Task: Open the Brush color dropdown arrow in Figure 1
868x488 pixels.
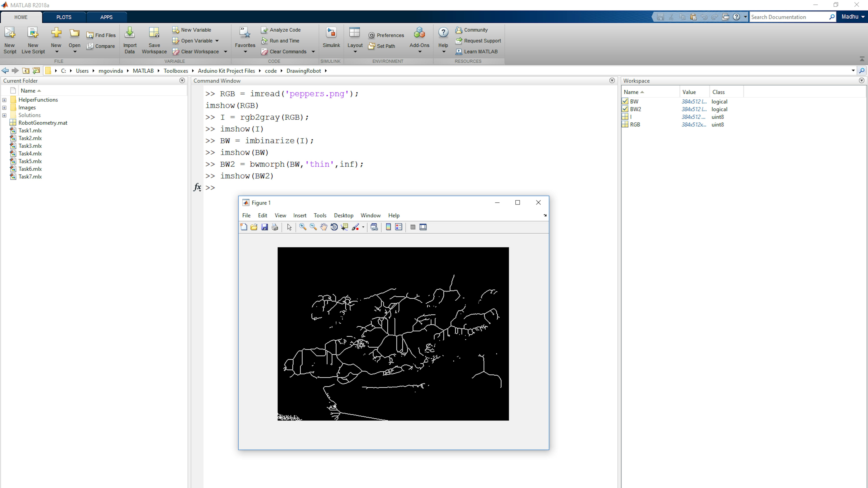Action: coord(363,227)
